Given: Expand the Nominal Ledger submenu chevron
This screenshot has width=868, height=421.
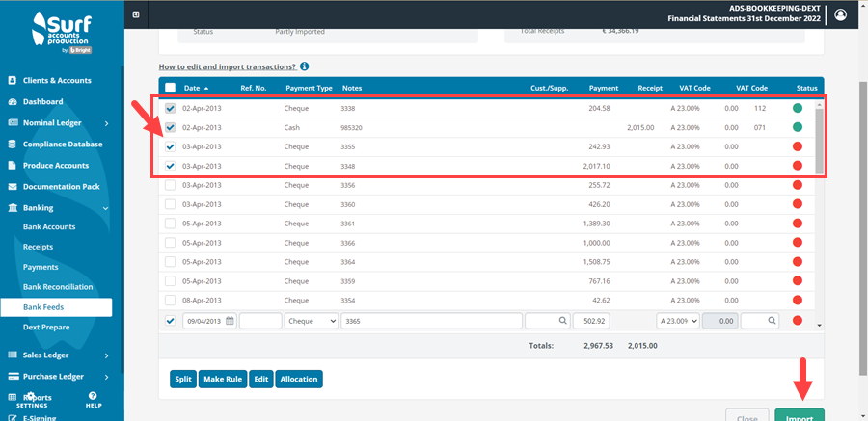Looking at the screenshot, I should (106, 123).
